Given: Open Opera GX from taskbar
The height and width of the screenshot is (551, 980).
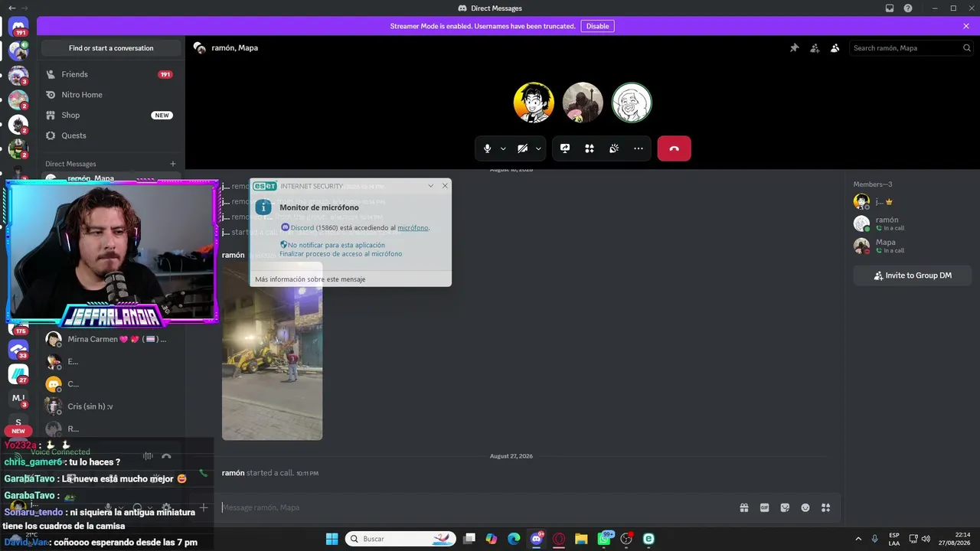Looking at the screenshot, I should tap(559, 539).
